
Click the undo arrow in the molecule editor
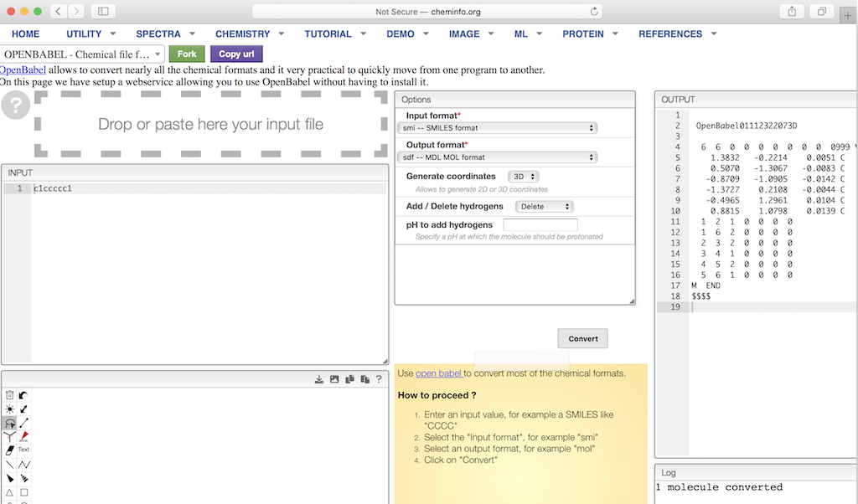coord(23,395)
